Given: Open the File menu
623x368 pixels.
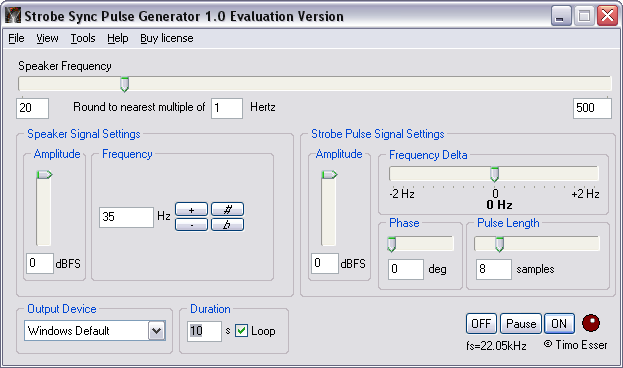Looking at the screenshot, I should [16, 38].
